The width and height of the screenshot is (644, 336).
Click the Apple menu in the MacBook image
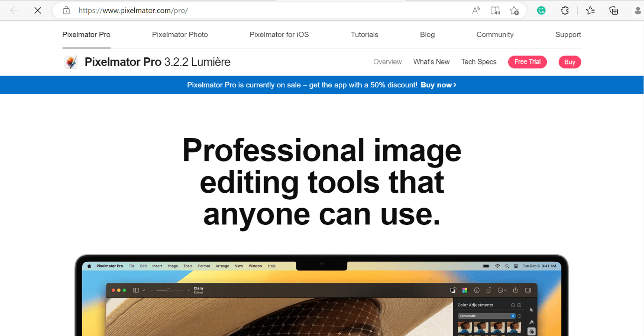pyautogui.click(x=89, y=266)
